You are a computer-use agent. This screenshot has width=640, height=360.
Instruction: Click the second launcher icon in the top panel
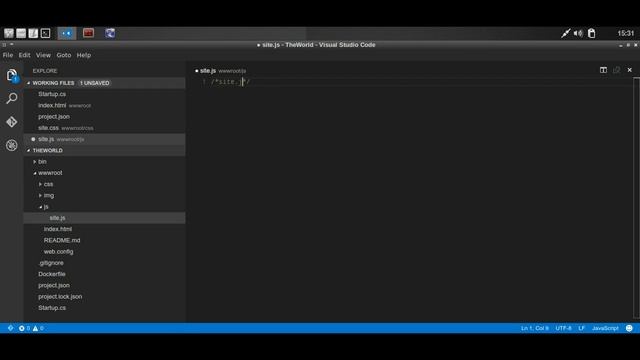coord(21,33)
